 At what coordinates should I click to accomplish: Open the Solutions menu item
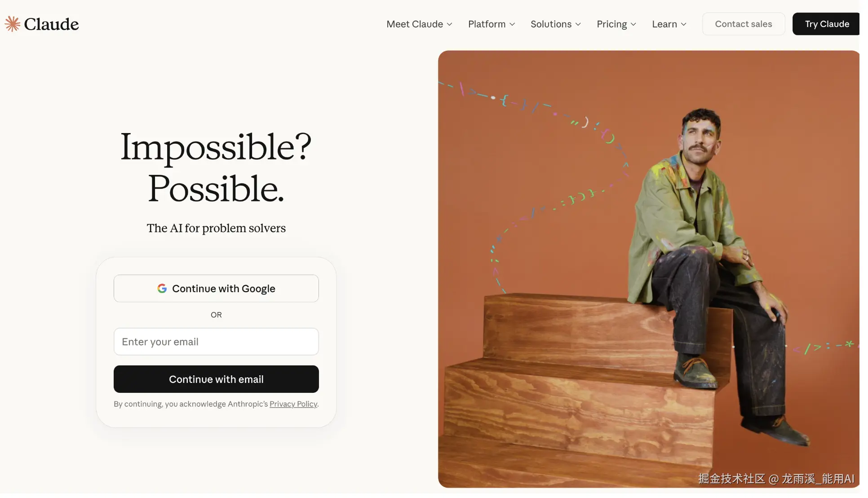click(556, 24)
